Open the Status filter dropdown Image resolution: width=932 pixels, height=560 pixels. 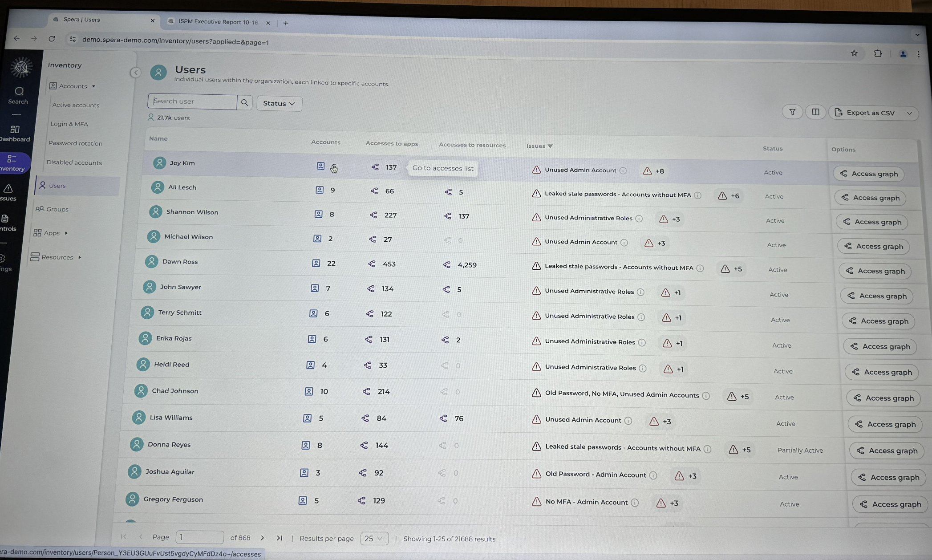pos(279,103)
